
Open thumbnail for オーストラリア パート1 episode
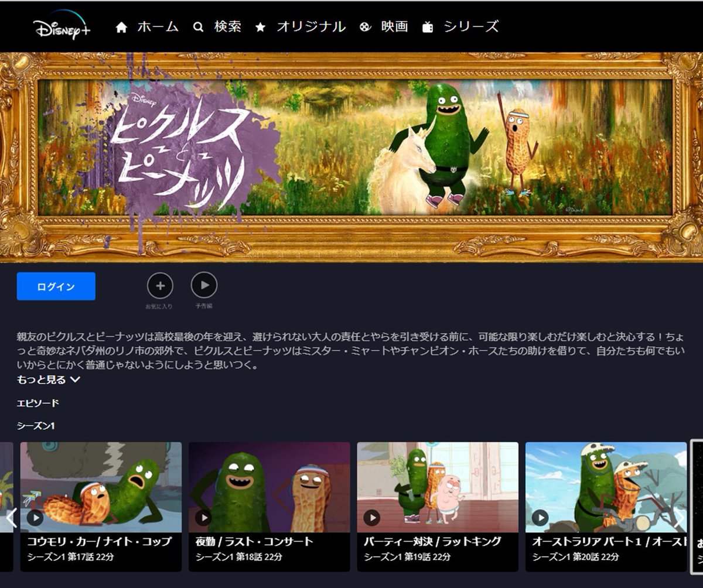coord(606,487)
